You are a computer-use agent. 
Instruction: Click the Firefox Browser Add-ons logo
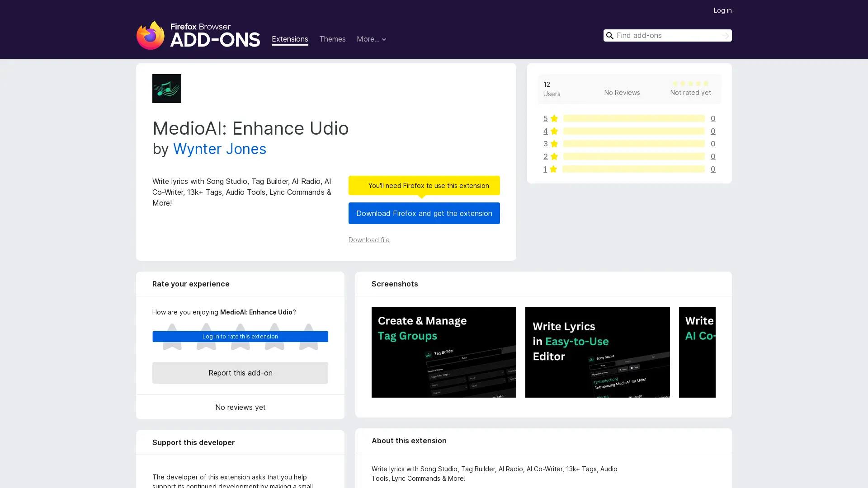coord(198,36)
